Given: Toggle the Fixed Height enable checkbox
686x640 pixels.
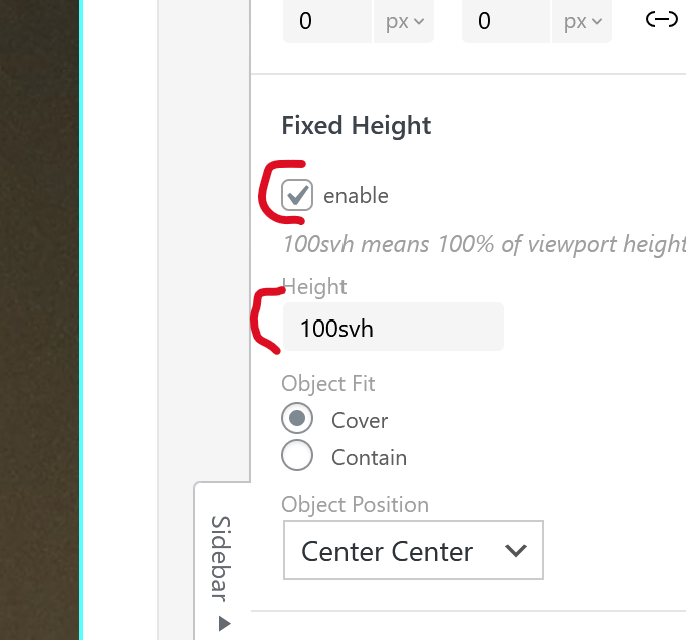Looking at the screenshot, I should (x=297, y=195).
